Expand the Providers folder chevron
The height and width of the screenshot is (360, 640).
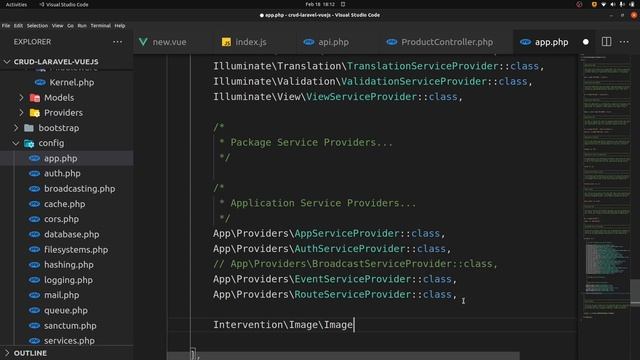coord(21,113)
